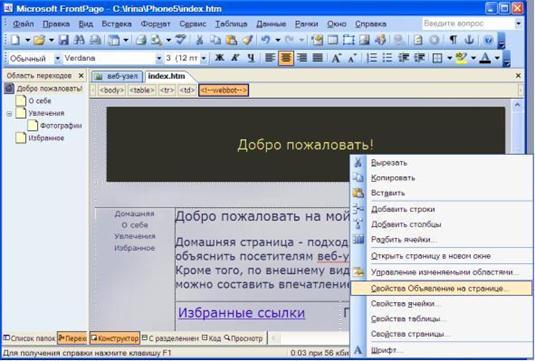535x361 pixels.
Task: Click in the Введите вопрос help field
Action: (468, 24)
